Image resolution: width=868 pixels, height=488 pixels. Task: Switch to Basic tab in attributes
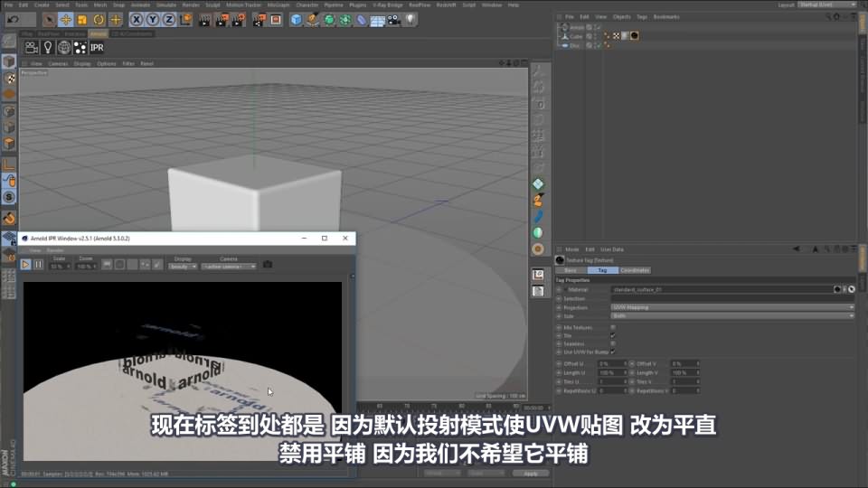click(571, 270)
